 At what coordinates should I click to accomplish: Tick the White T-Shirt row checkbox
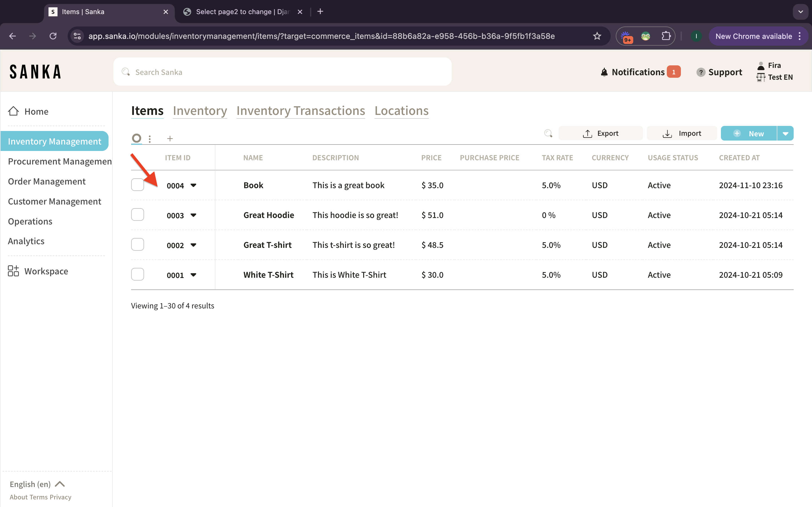[138, 274]
